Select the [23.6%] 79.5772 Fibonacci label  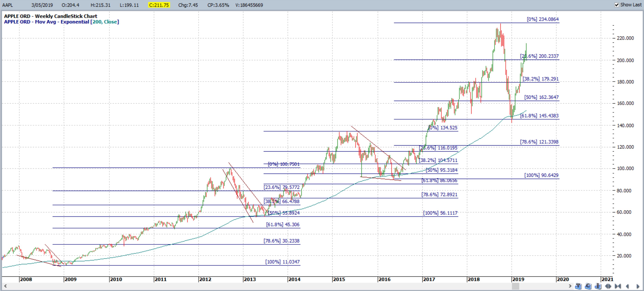(x=282, y=187)
